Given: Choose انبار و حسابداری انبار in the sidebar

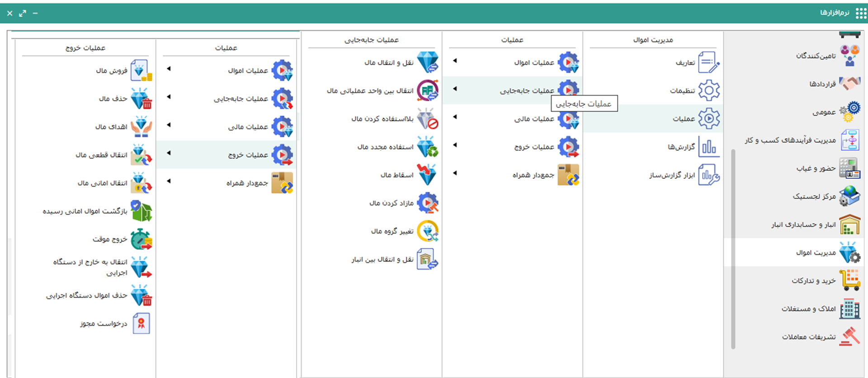Looking at the screenshot, I should pyautogui.click(x=803, y=224).
